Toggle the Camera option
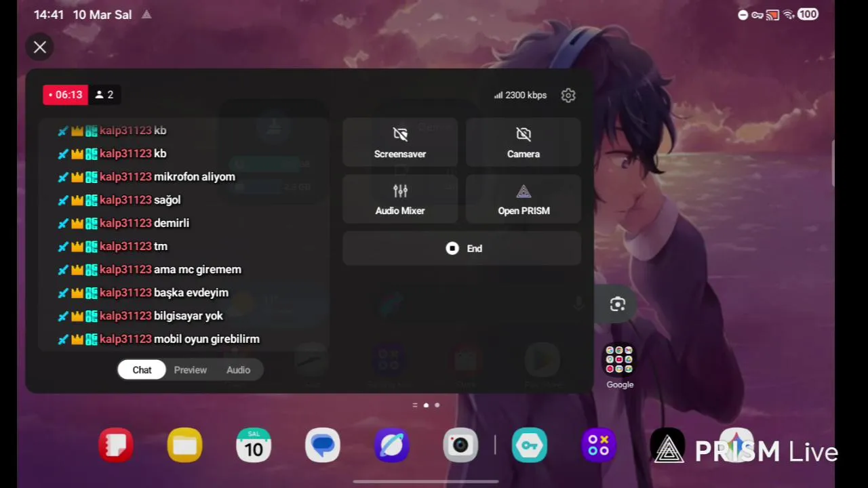The width and height of the screenshot is (868, 488). [524, 142]
